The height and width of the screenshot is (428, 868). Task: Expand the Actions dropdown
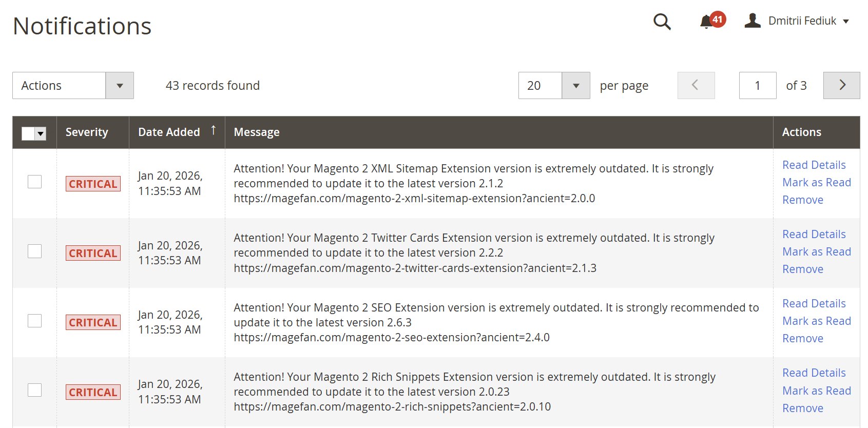[73, 85]
